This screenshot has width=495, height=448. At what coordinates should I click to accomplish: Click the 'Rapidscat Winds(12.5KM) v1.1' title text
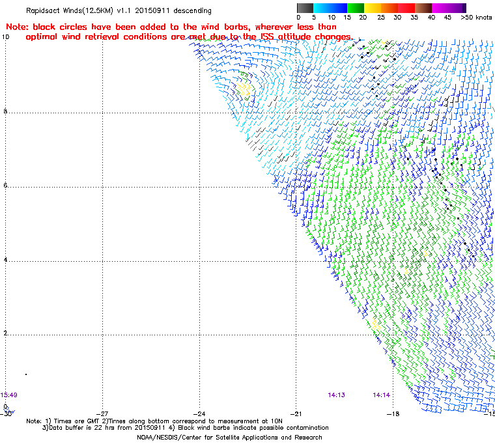point(79,10)
